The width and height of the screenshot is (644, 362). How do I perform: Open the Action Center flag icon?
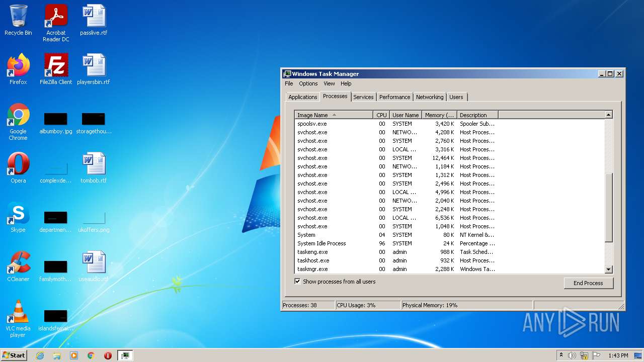coord(596,355)
